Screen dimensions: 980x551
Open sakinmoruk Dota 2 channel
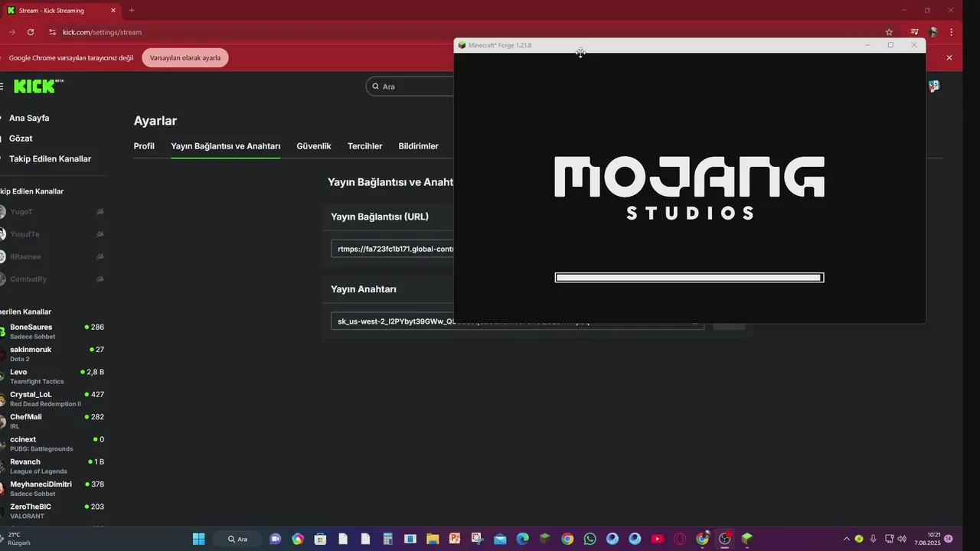52,354
